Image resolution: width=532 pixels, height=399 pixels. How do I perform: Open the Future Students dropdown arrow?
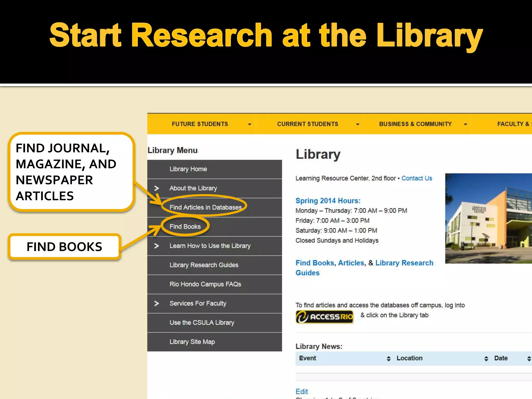pos(250,124)
